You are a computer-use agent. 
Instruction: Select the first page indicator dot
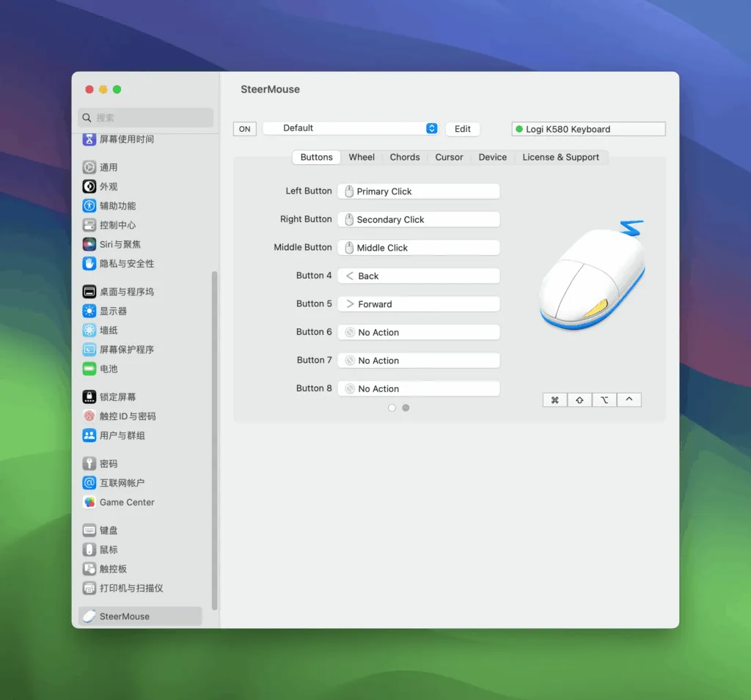pos(392,408)
